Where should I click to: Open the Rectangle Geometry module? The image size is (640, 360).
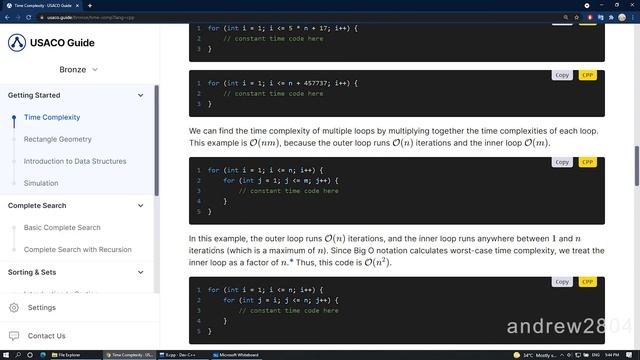click(x=58, y=139)
